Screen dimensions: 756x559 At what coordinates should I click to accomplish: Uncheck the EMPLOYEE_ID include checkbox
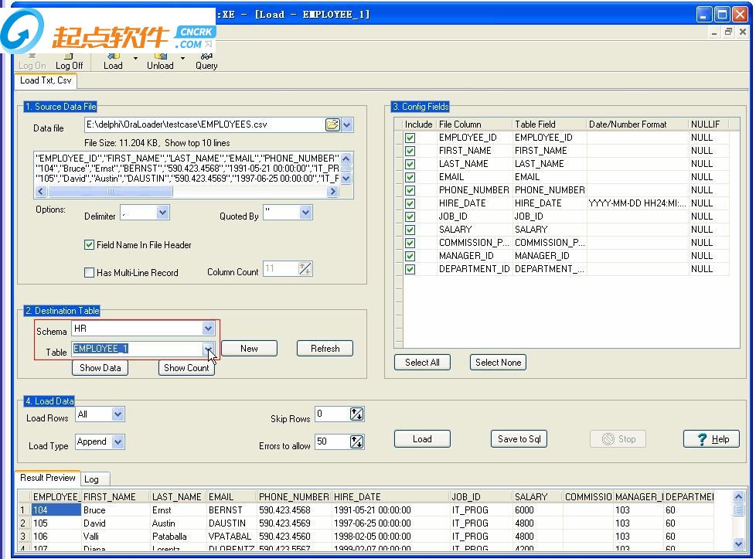point(410,138)
